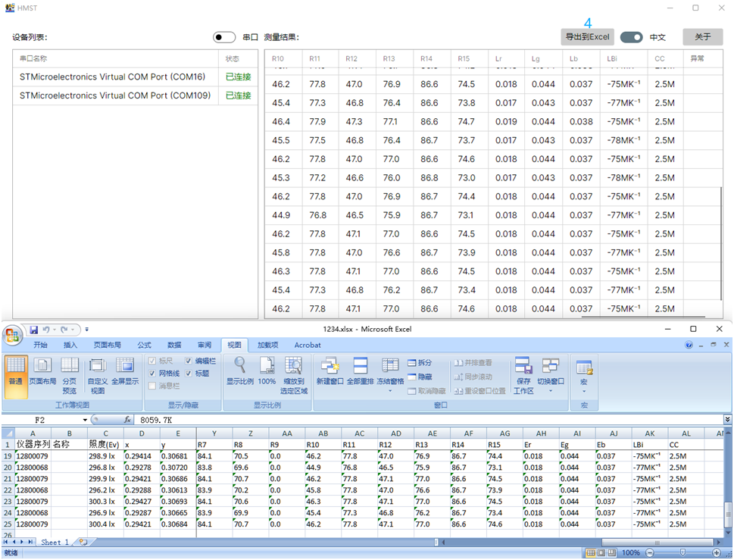Switch to the 数据 data ribbon tab
734x560 pixels.
point(174,345)
